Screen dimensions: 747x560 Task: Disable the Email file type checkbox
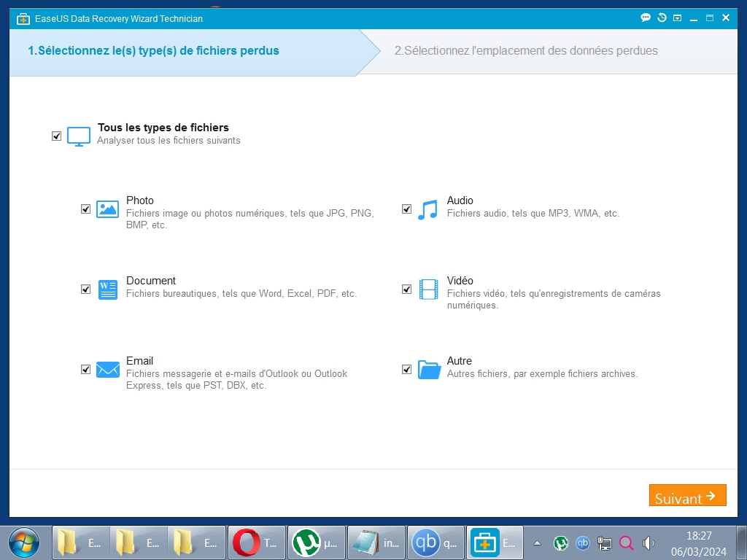coord(86,370)
